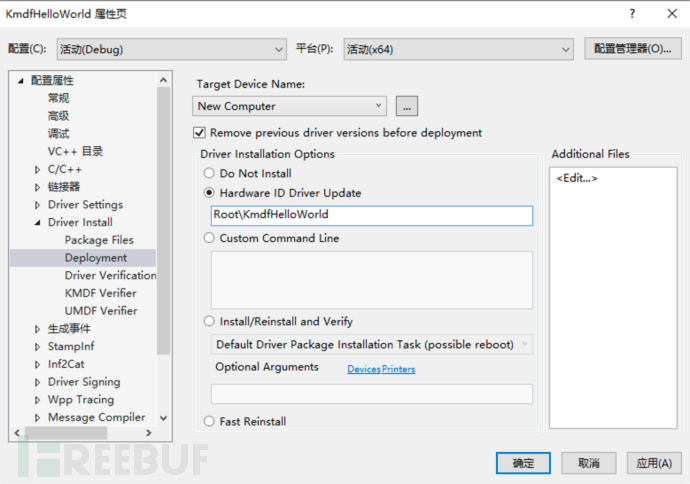Toggle Remove previous driver versions checkbox
Image resolution: width=690 pixels, height=484 pixels.
[199, 132]
